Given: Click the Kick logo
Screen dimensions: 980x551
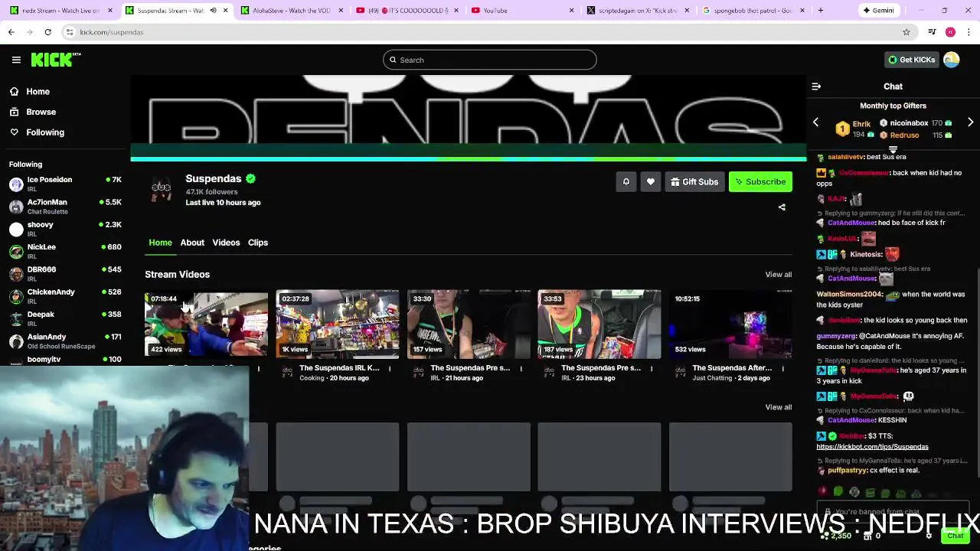Looking at the screenshot, I should point(56,60).
